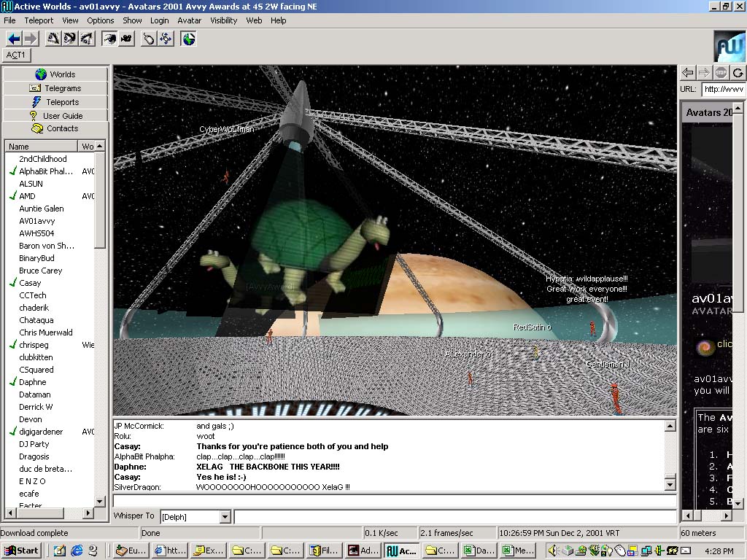This screenshot has height=560, width=747.
Task: Toggle first person eye view
Action: coord(109,39)
